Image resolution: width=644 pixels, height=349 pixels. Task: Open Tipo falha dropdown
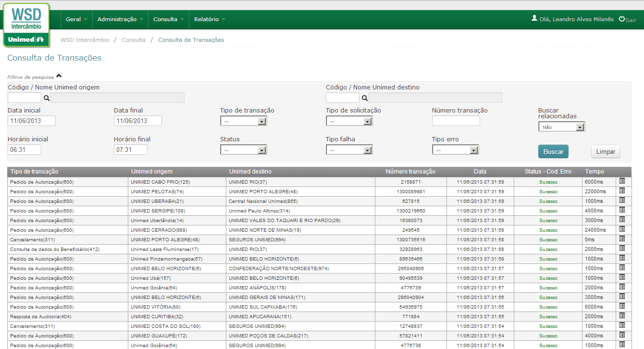pyautogui.click(x=349, y=150)
